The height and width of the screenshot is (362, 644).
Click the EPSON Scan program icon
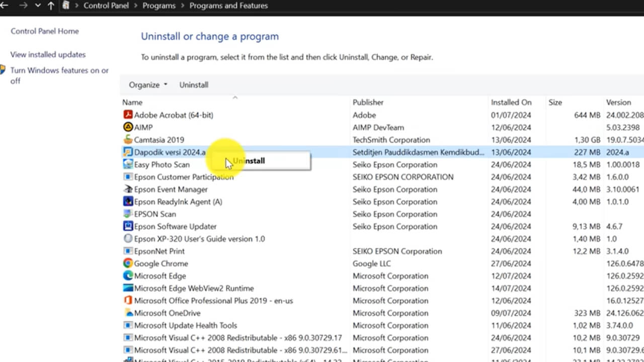(x=128, y=214)
